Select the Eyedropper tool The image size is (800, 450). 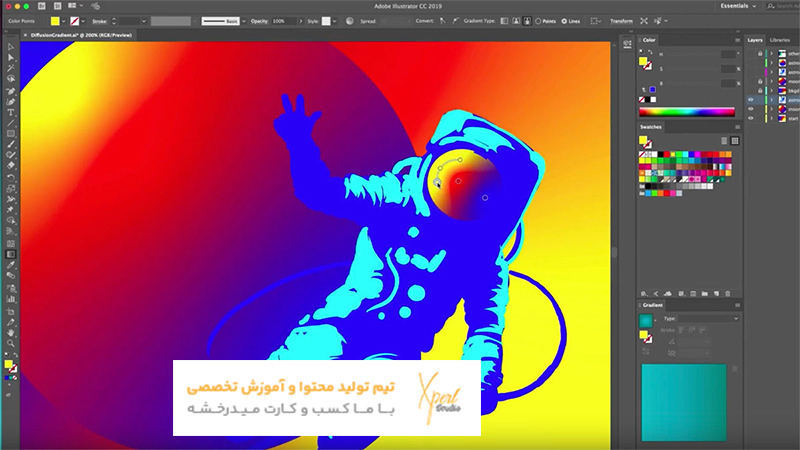tap(11, 265)
